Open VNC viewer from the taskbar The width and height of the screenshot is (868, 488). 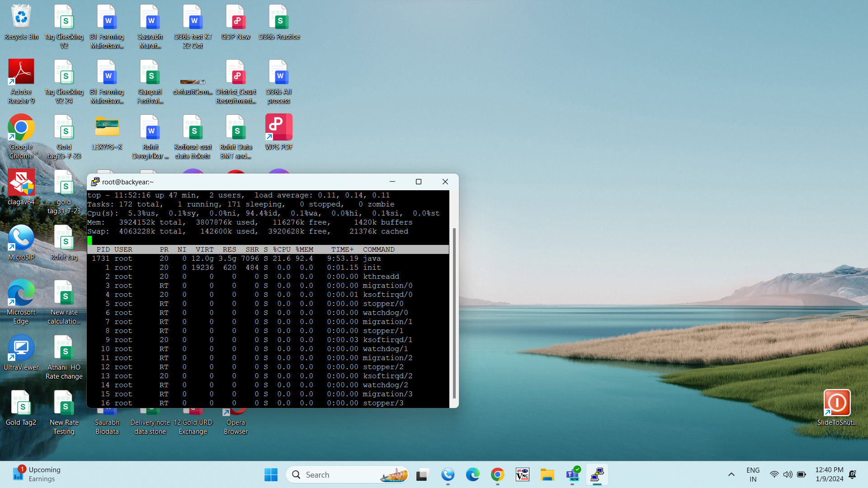[523, 474]
